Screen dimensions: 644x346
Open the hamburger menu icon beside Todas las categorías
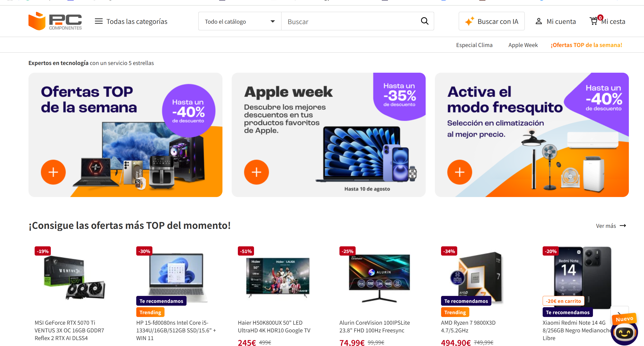tap(99, 21)
